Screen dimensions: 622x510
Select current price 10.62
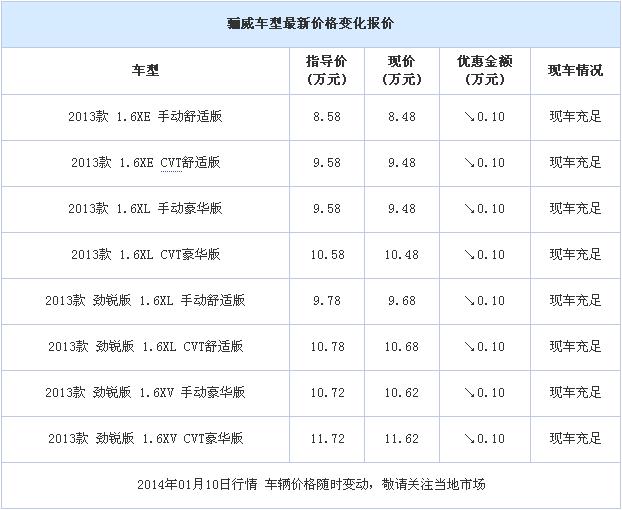pyautogui.click(x=401, y=393)
